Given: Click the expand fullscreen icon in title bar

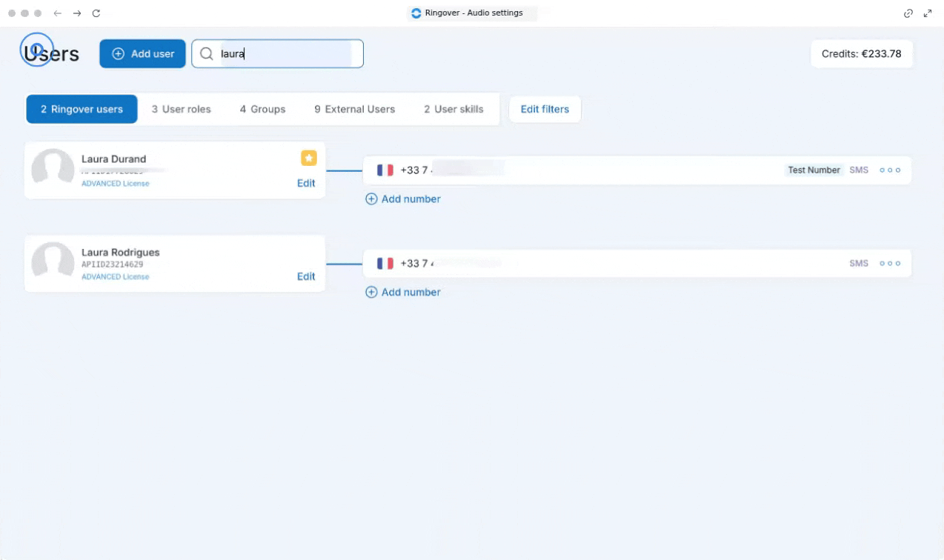Looking at the screenshot, I should tap(928, 13).
